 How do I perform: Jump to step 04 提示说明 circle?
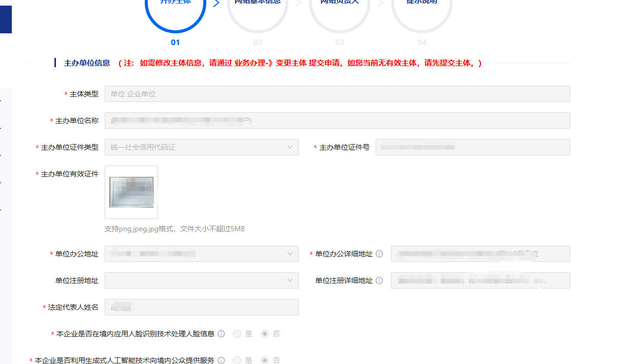tap(421, 10)
